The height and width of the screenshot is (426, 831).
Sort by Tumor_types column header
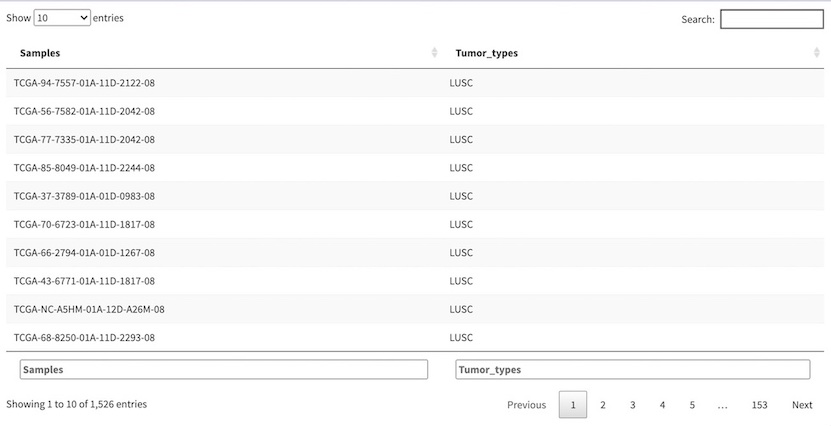point(486,53)
